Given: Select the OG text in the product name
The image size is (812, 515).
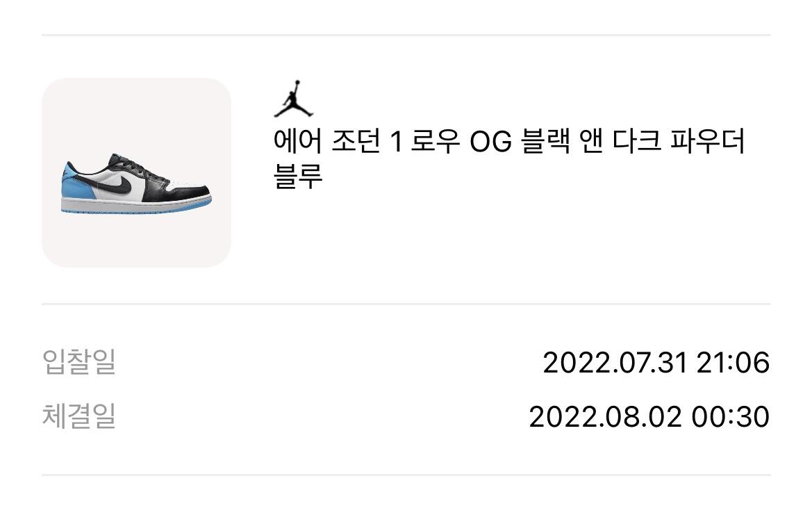Looking at the screenshot, I should (491, 142).
